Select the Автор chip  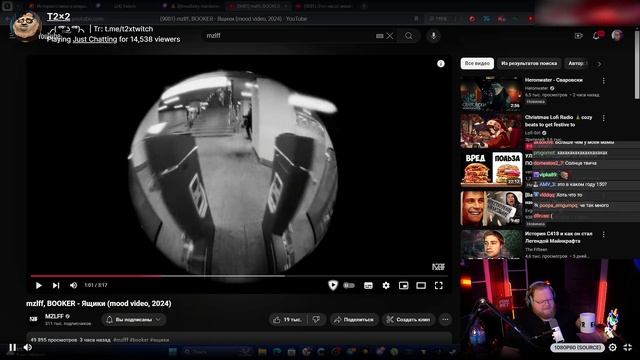(x=577, y=64)
